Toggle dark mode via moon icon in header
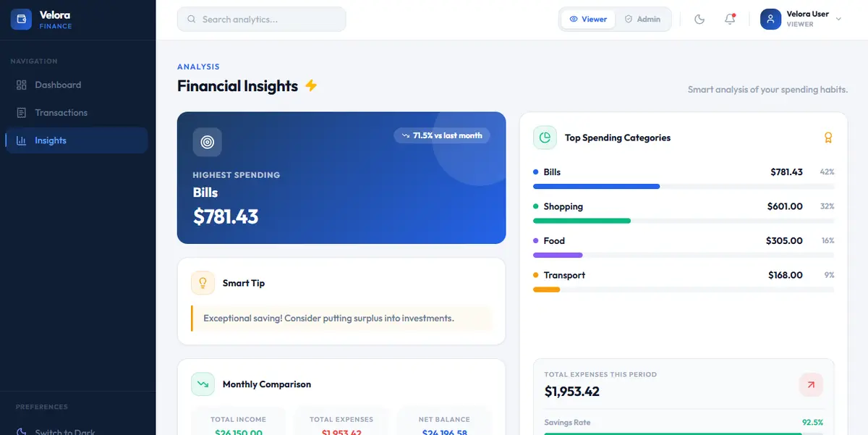The height and width of the screenshot is (435, 868). coord(699,20)
